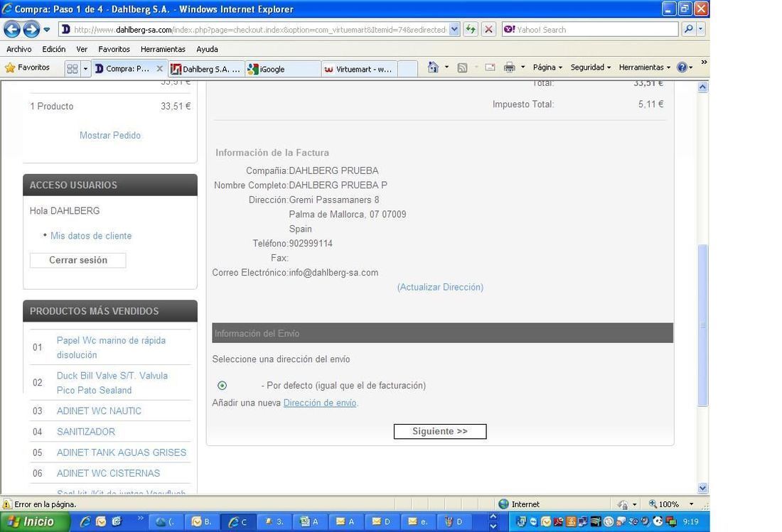Click the Favoritos star button

(x=28, y=67)
